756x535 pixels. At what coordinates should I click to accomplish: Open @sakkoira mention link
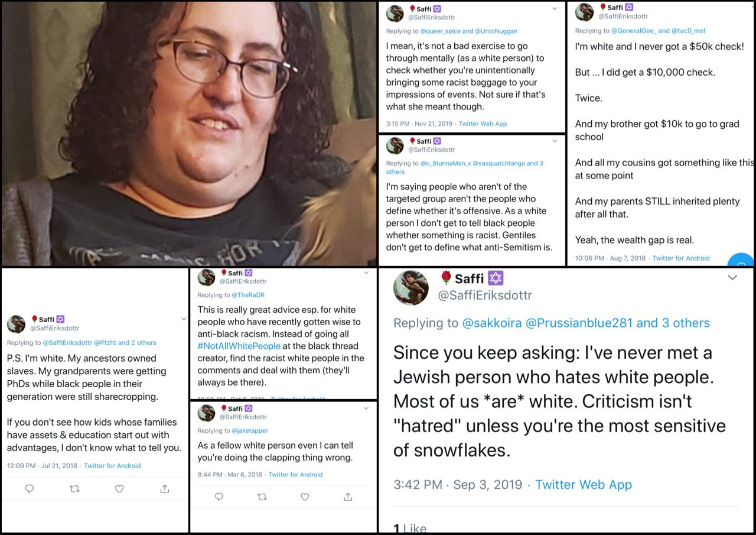[x=492, y=323]
